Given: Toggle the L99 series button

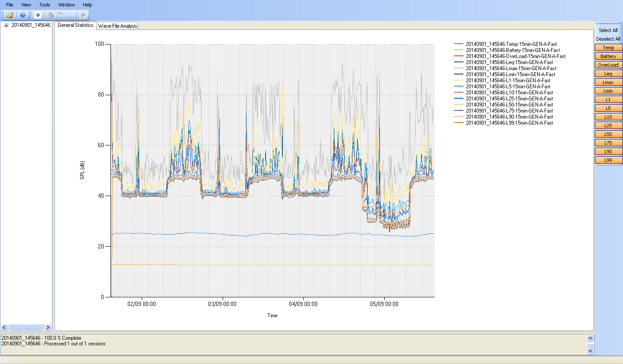Looking at the screenshot, I should [608, 160].
